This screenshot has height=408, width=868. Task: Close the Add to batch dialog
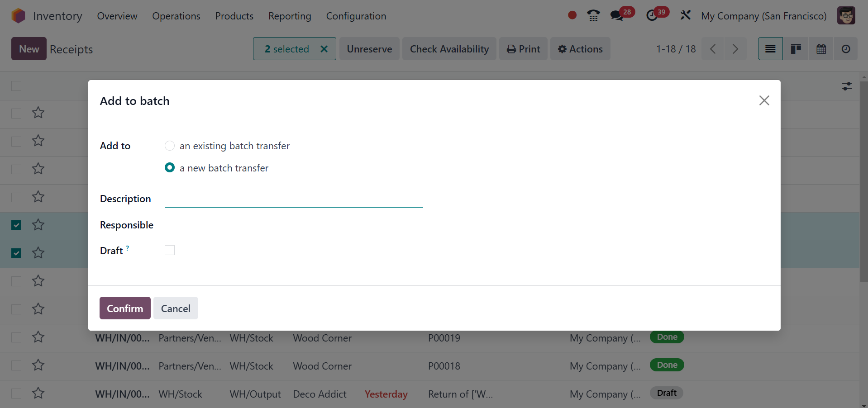tap(764, 100)
